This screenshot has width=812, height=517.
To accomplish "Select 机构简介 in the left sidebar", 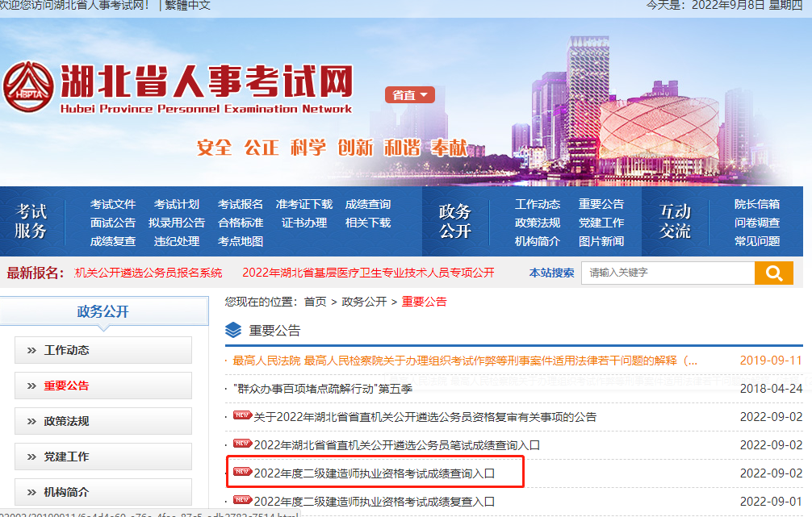I will pyautogui.click(x=103, y=491).
